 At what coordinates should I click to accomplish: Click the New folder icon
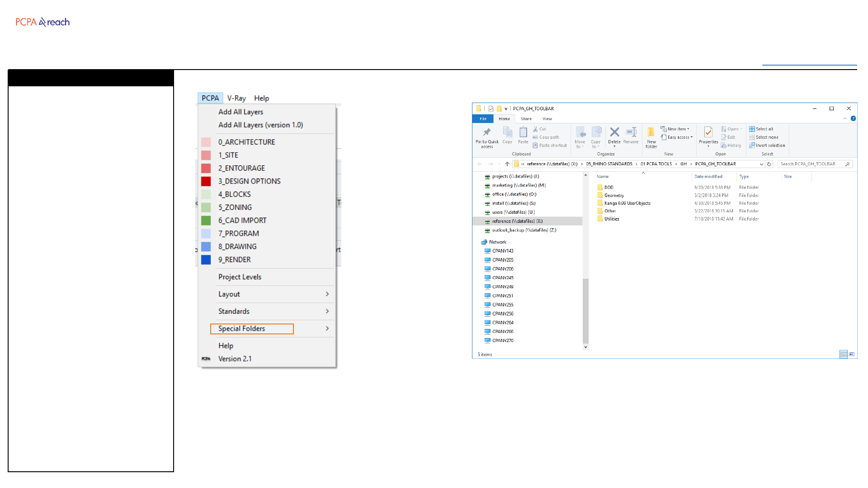pyautogui.click(x=651, y=132)
